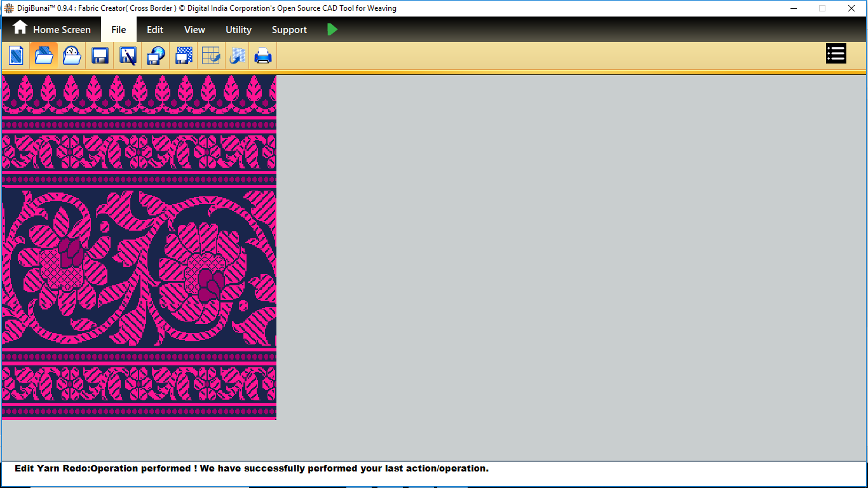Open the black list menu icon
Screen dimensions: 868x488
(x=836, y=54)
